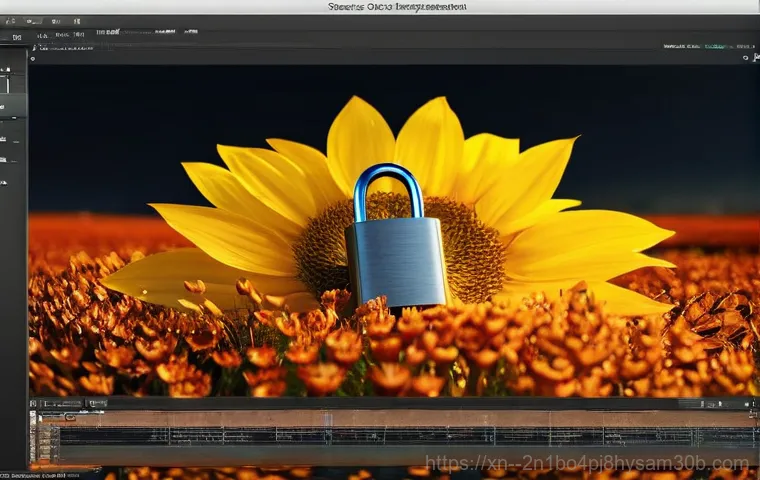Expand the panel selector in the top-left toolbar
Screen dimensions: 760x480
coord(15,36)
